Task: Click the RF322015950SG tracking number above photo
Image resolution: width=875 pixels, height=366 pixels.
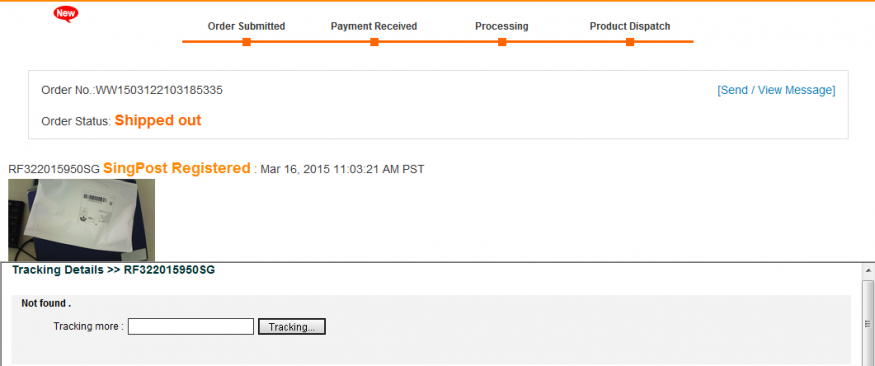Action: click(54, 169)
